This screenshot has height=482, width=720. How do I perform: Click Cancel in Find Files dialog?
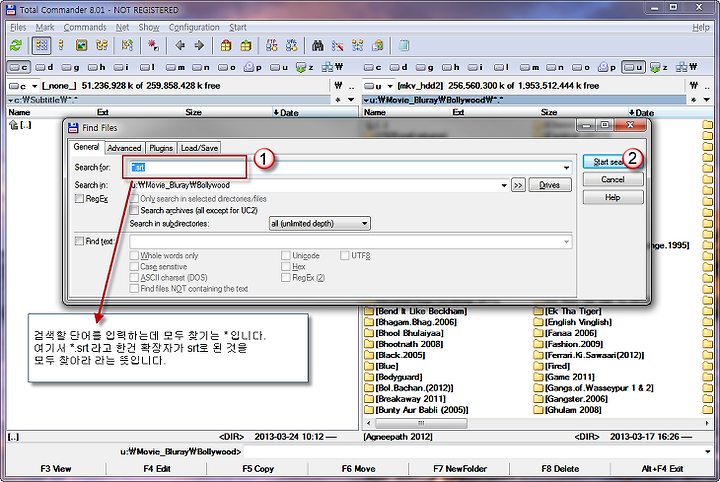click(x=613, y=179)
